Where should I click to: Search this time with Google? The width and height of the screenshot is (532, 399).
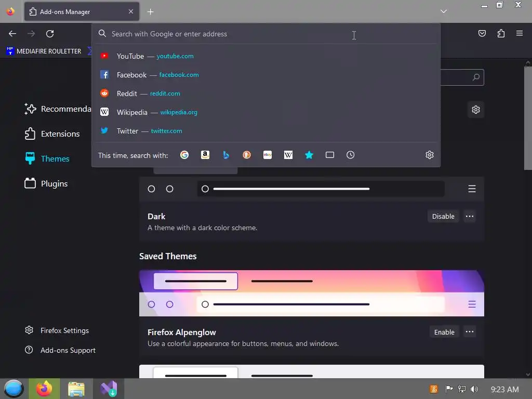coord(184,155)
